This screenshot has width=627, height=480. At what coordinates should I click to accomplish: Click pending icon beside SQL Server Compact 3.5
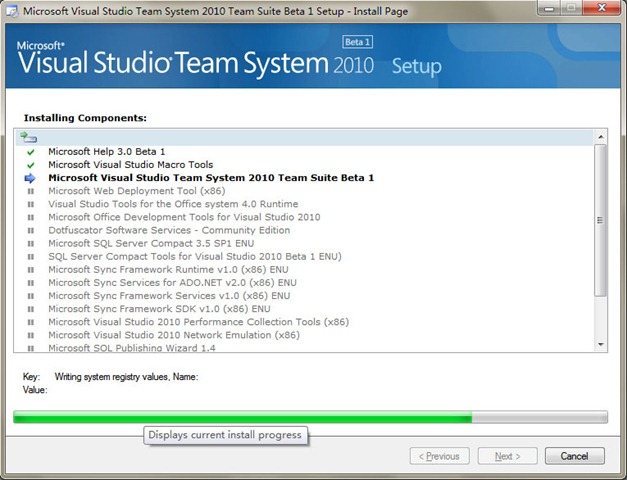pyautogui.click(x=31, y=243)
